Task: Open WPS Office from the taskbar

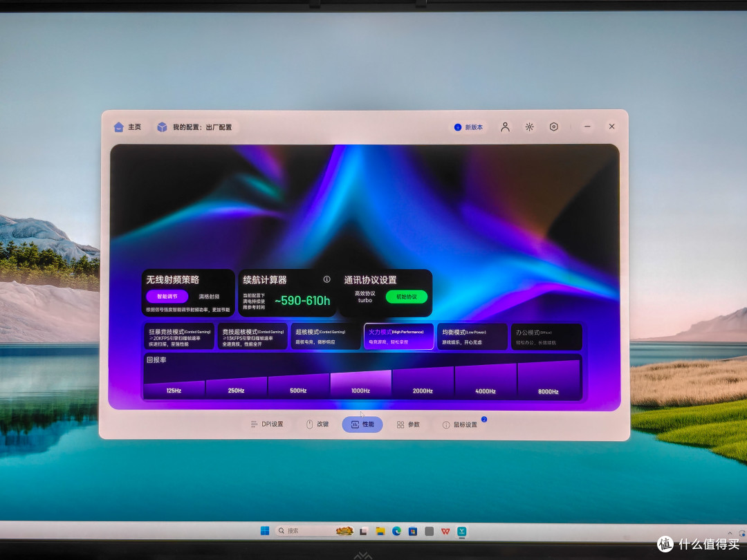Action: [445, 531]
